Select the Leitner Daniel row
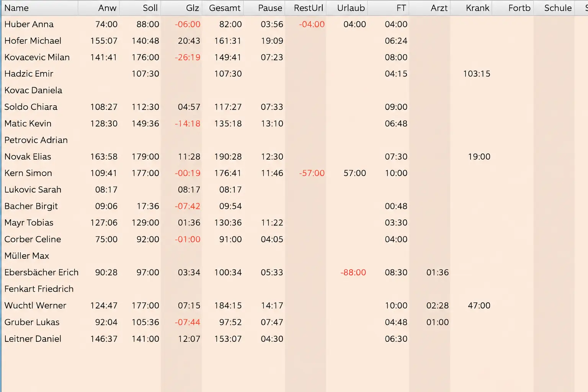The width and height of the screenshot is (588, 392). tap(295, 339)
